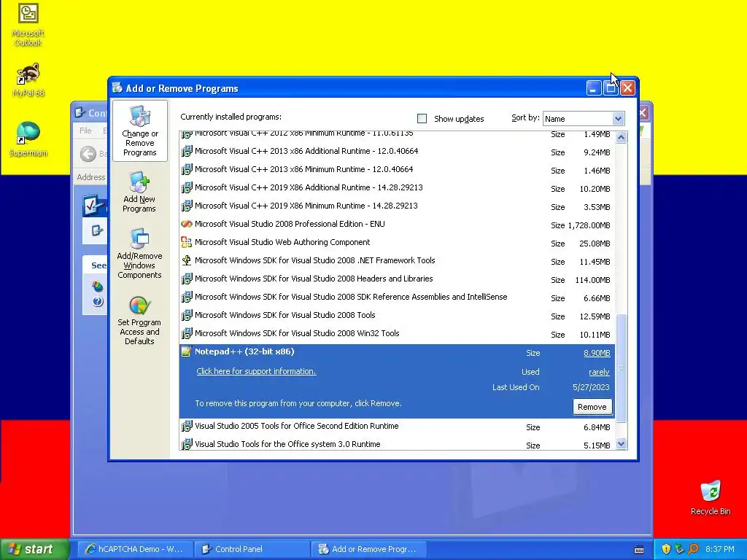The image size is (747, 560).
Task: Click the Visual C++ 2019 Minimum Runtime icon
Action: [187, 206]
